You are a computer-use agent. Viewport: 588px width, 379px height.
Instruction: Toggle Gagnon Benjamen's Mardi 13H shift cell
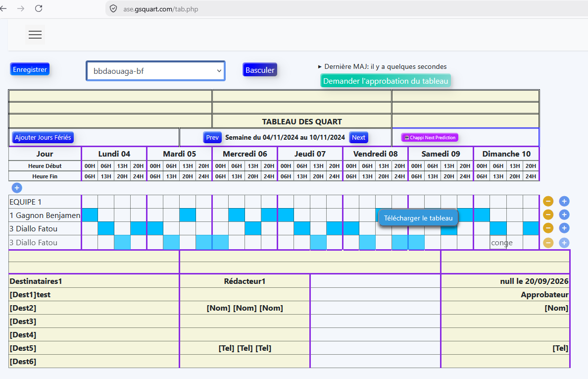click(188, 215)
